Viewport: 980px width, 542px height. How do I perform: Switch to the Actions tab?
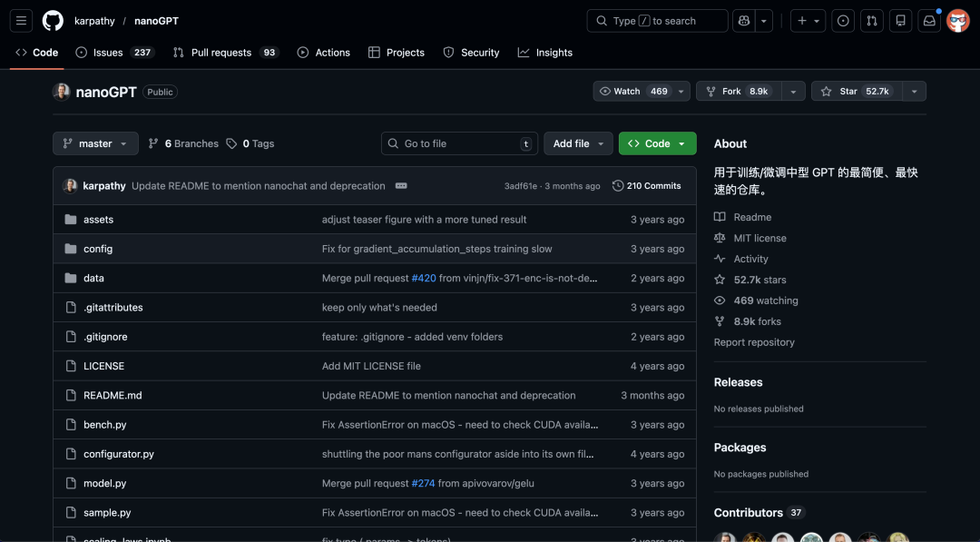[x=323, y=53]
